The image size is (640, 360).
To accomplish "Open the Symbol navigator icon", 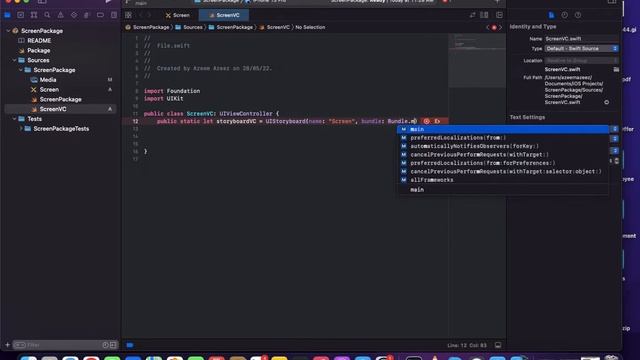I will pos(34,15).
